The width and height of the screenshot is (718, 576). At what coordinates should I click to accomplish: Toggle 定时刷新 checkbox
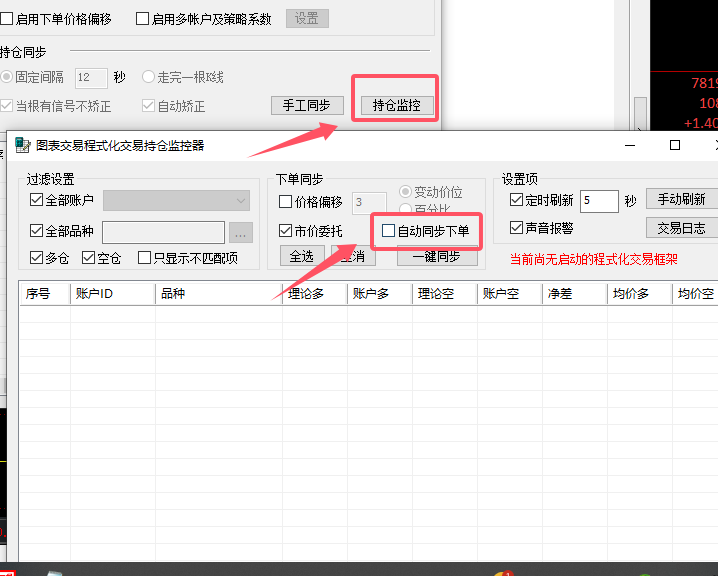pyautogui.click(x=516, y=200)
